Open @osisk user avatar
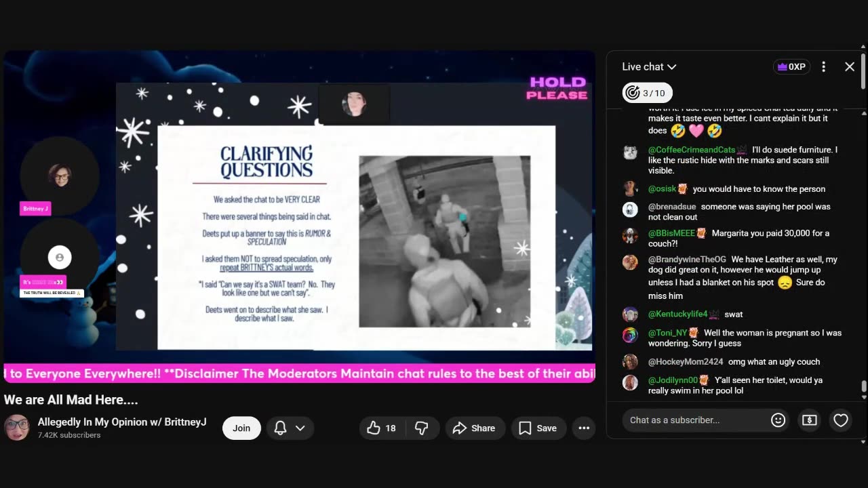868x488 pixels. click(630, 188)
